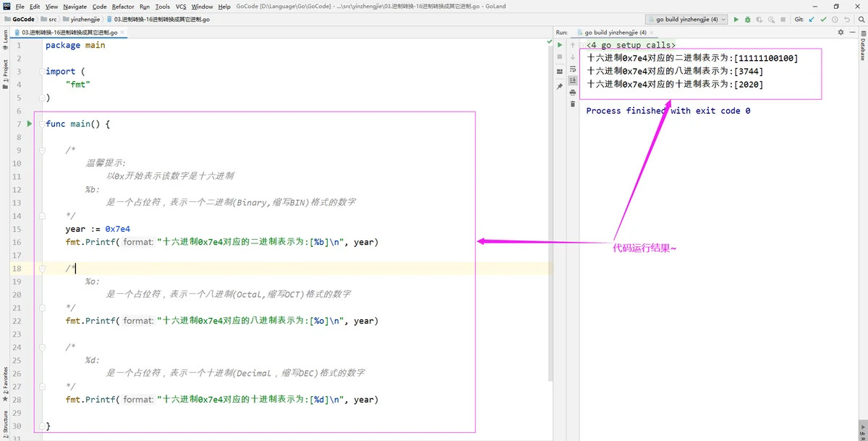Screen dimensions: 868x441
Task: Open the Tools menu
Action: (x=163, y=7)
